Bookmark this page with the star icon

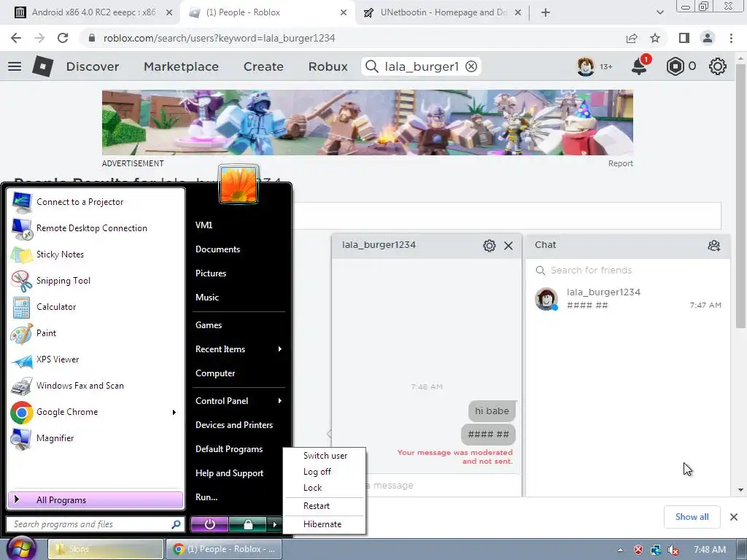[655, 38]
